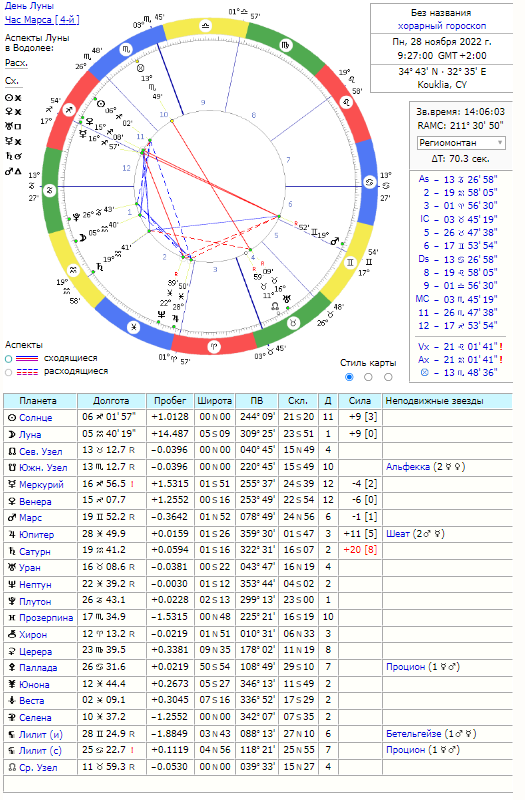Click the Mars glyph in the chart wheel

(x=335, y=241)
